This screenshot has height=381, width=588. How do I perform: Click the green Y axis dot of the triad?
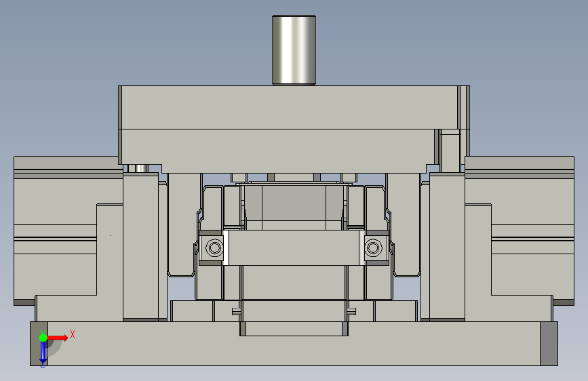coord(43,338)
